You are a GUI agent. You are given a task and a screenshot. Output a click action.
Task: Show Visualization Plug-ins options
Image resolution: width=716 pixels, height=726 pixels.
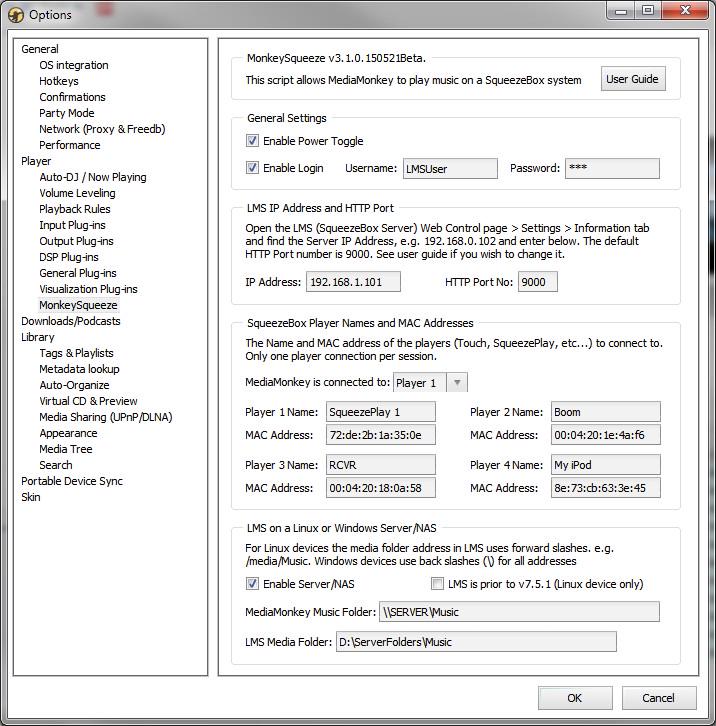[x=88, y=289]
